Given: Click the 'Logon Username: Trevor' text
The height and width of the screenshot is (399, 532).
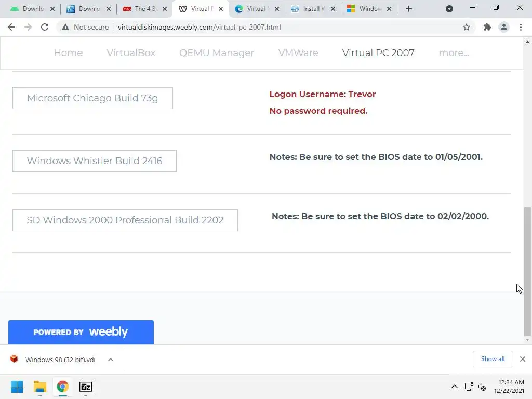Looking at the screenshot, I should click(322, 95).
